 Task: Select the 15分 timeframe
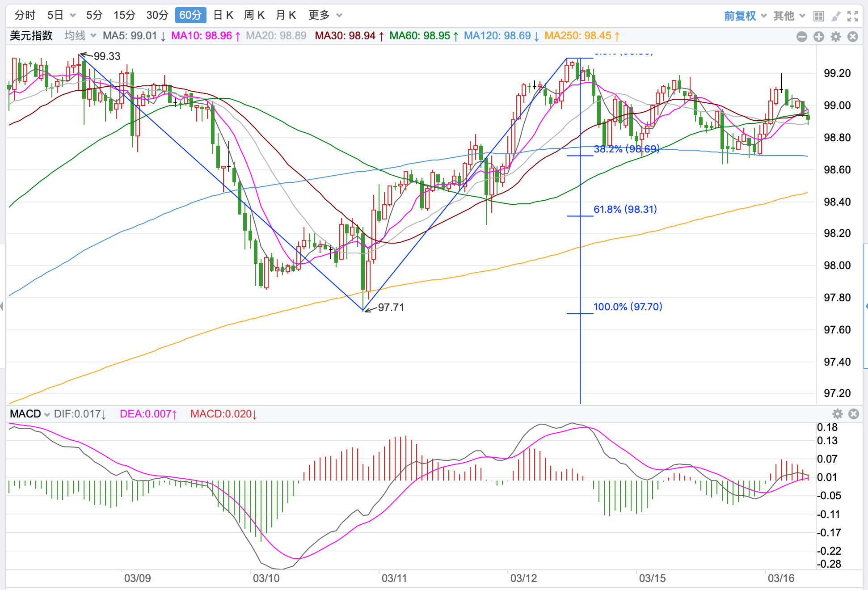pos(124,15)
